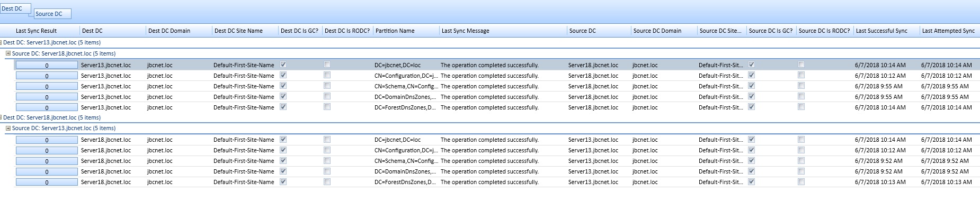Select CN=Schema partition cell under Dest DC Server18
980x201 pixels.
tap(406, 161)
